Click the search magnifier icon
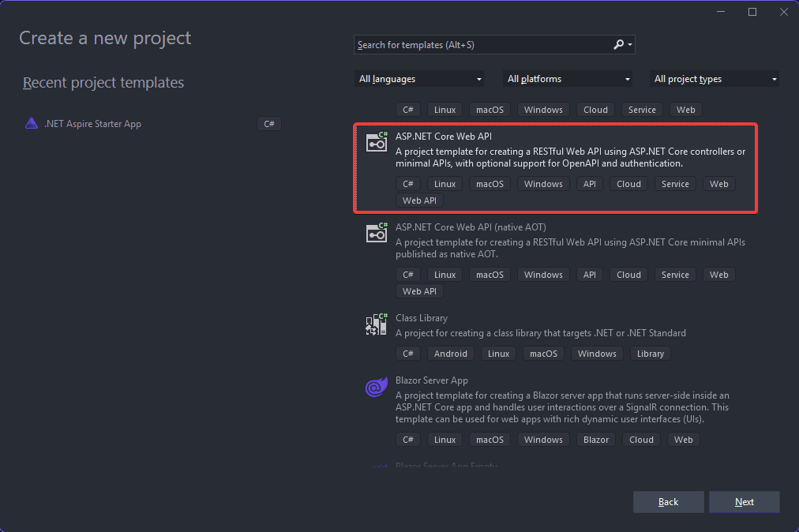The image size is (799, 532). click(618, 44)
